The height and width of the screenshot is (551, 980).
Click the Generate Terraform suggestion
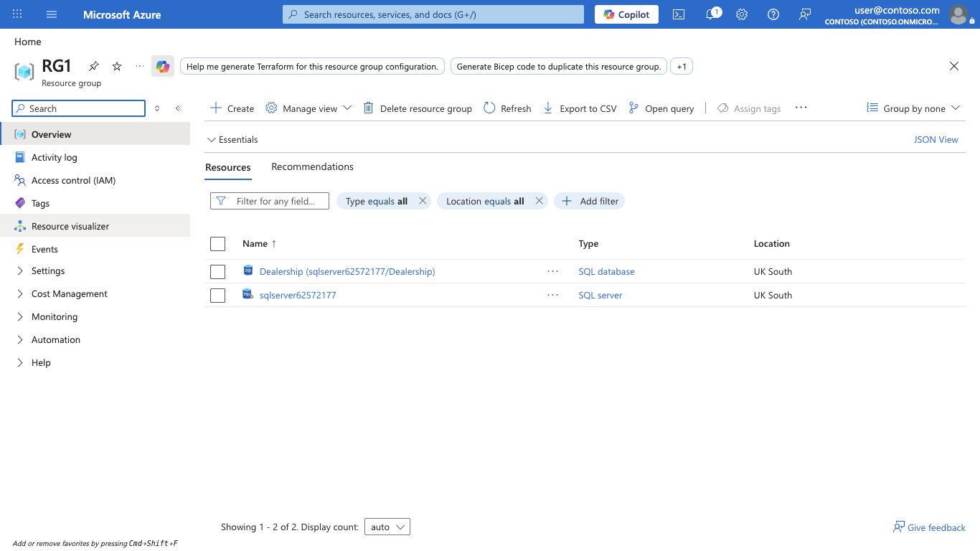[x=312, y=66]
